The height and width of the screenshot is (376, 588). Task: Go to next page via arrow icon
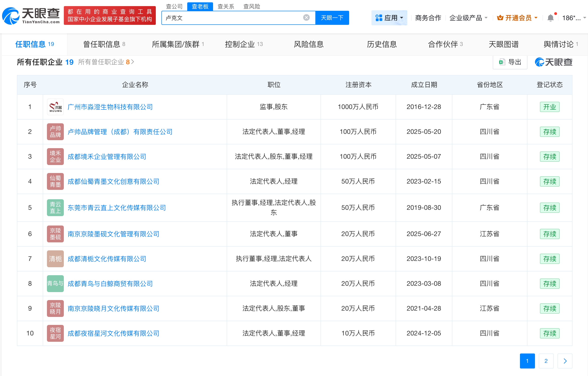point(565,361)
